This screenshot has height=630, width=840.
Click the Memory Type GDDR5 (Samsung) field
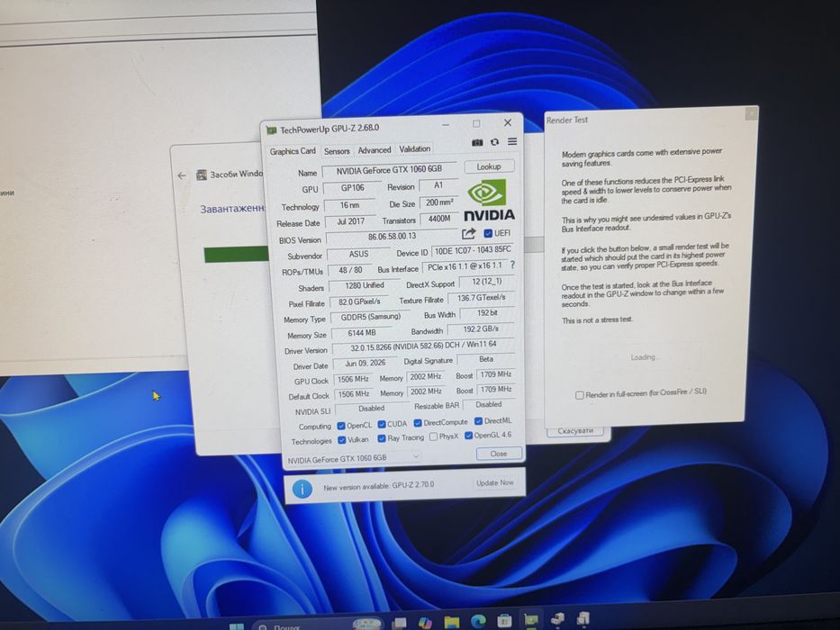[x=370, y=317]
